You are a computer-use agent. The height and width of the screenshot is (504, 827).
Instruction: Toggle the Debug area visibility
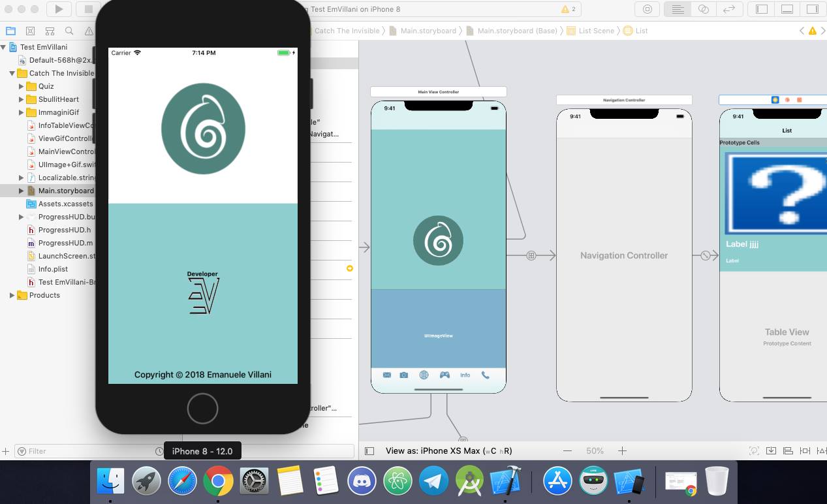pyautogui.click(x=787, y=9)
